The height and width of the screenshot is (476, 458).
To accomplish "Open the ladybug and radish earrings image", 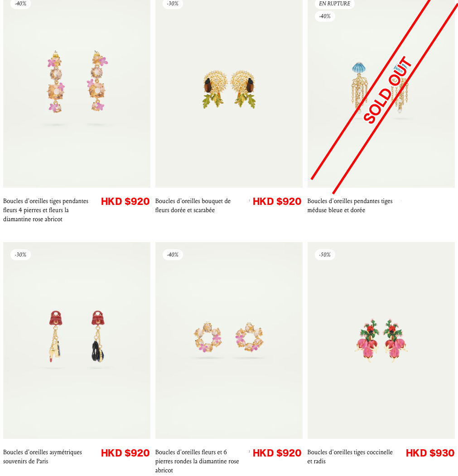I will (x=381, y=340).
